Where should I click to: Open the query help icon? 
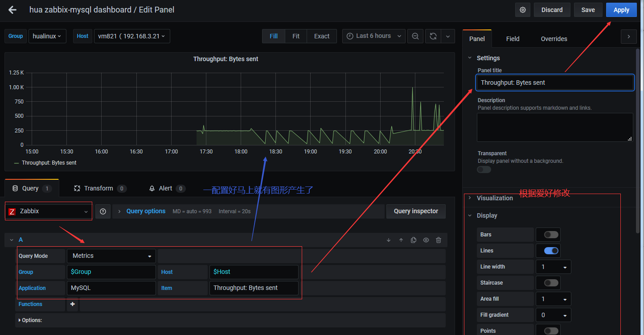click(x=103, y=211)
